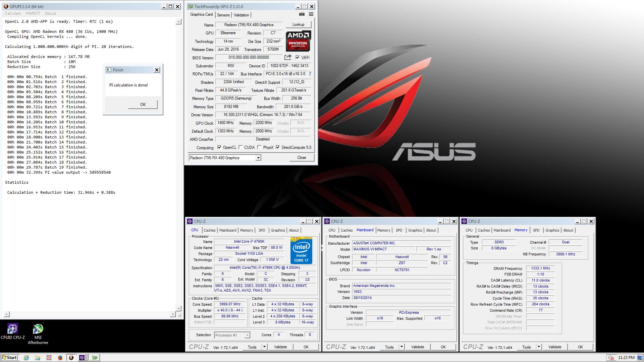Click the GPUPI vertical scrollbar up arrow
This screenshot has height=362, width=644.
(178, 21)
